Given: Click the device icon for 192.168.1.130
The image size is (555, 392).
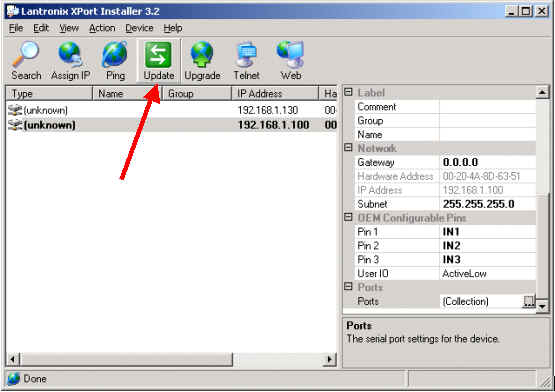Looking at the screenshot, I should click(x=15, y=110).
